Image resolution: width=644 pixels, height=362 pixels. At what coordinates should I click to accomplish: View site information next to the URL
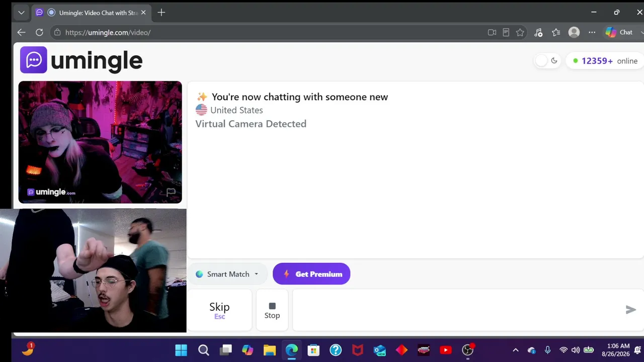point(57,32)
